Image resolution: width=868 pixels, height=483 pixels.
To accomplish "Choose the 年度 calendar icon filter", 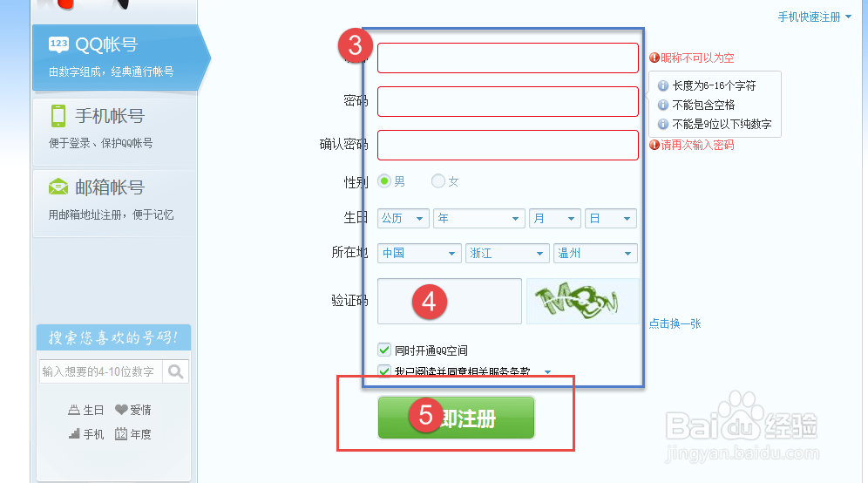I will 121,433.
